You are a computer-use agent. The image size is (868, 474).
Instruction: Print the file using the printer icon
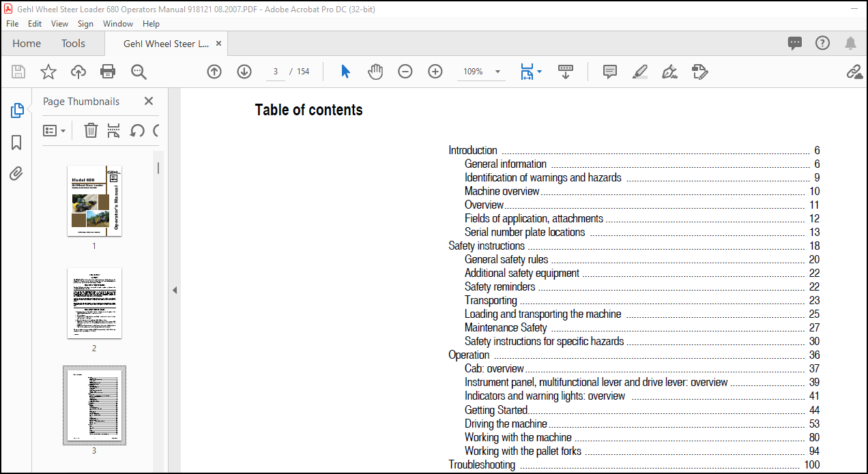108,72
